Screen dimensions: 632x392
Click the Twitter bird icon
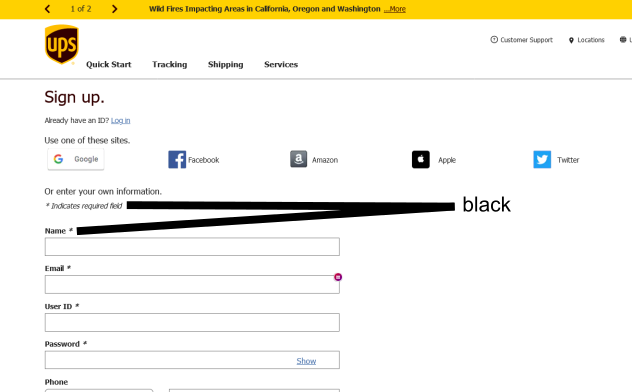click(542, 160)
